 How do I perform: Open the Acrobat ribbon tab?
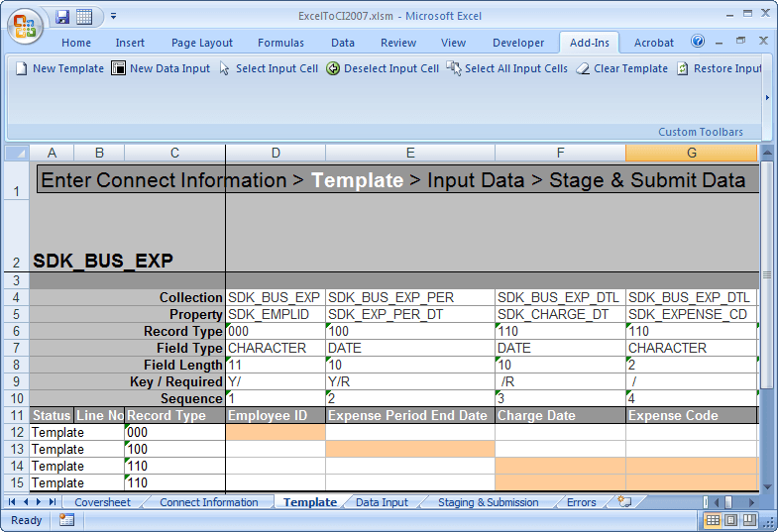653,43
